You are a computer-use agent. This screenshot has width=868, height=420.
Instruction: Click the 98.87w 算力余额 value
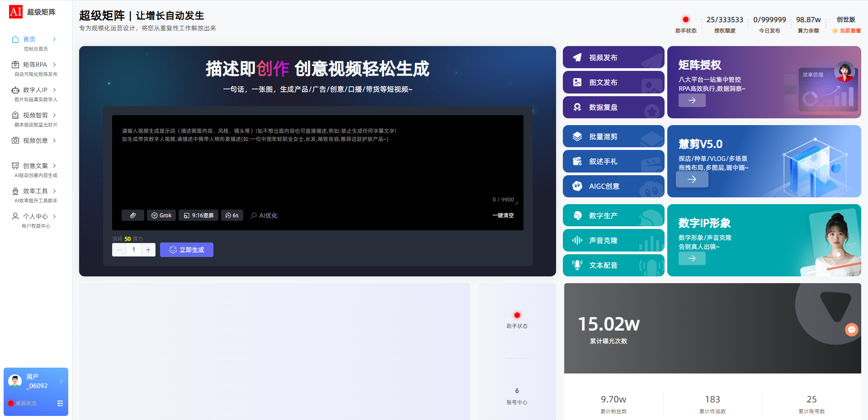[x=808, y=19]
